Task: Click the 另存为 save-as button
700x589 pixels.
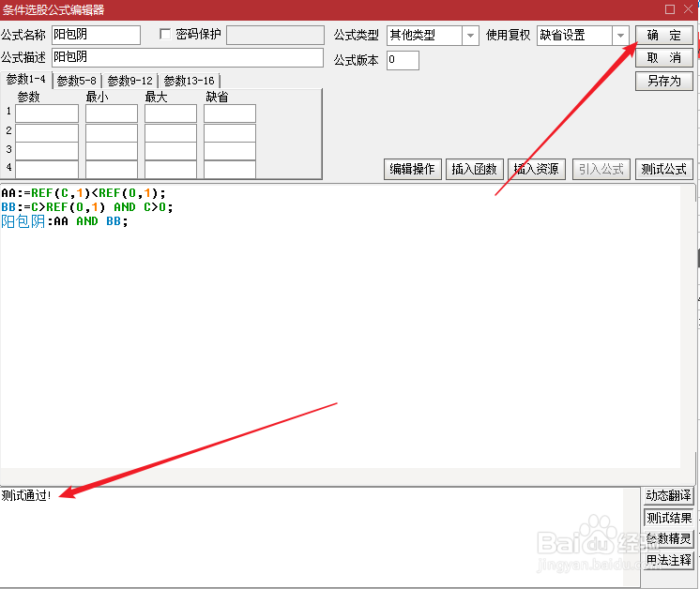Action: click(x=663, y=82)
